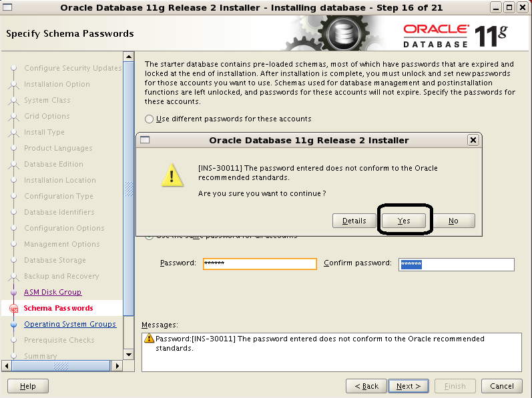Select 'Use different passwords for these accounts'
The image size is (532, 398).
(150, 119)
